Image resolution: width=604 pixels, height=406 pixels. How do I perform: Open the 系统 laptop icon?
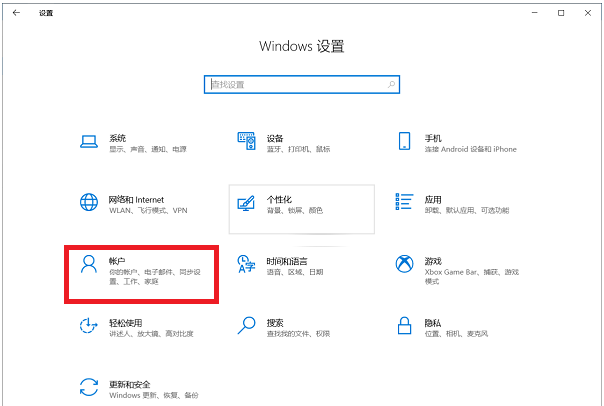point(89,142)
